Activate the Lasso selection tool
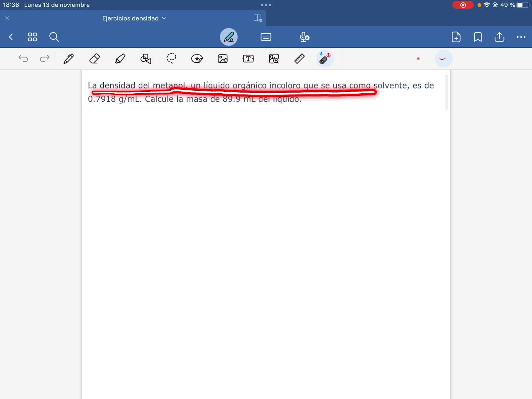 click(171, 58)
